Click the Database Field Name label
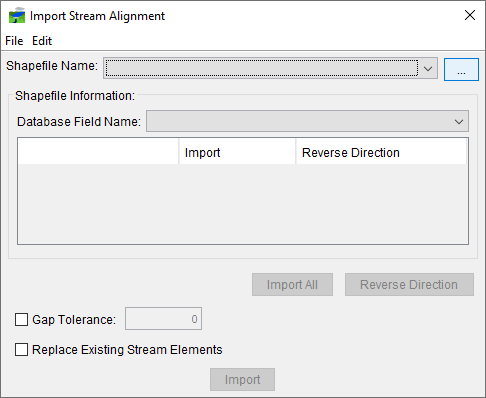 [x=79, y=122]
